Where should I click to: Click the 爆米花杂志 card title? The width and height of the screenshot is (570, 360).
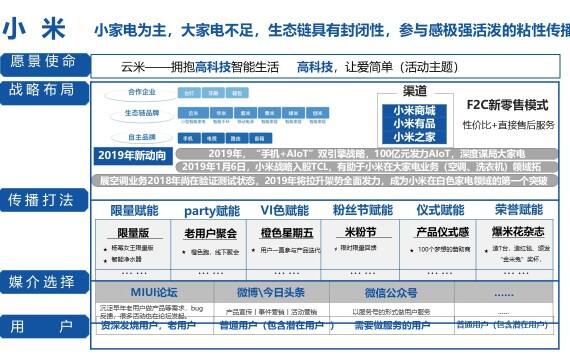518,231
